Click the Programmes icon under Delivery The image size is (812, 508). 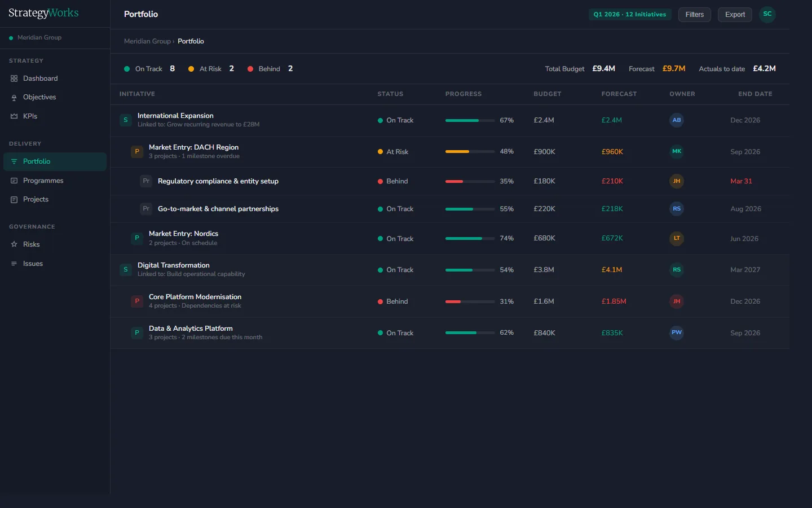[x=14, y=180]
